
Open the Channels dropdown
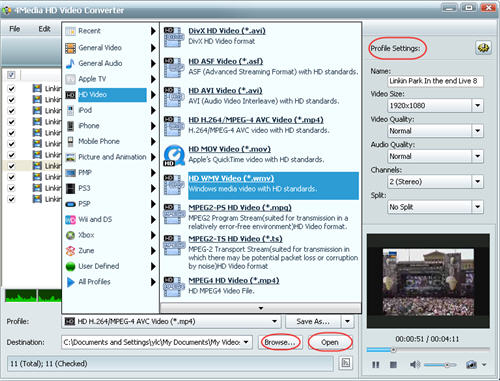click(477, 182)
